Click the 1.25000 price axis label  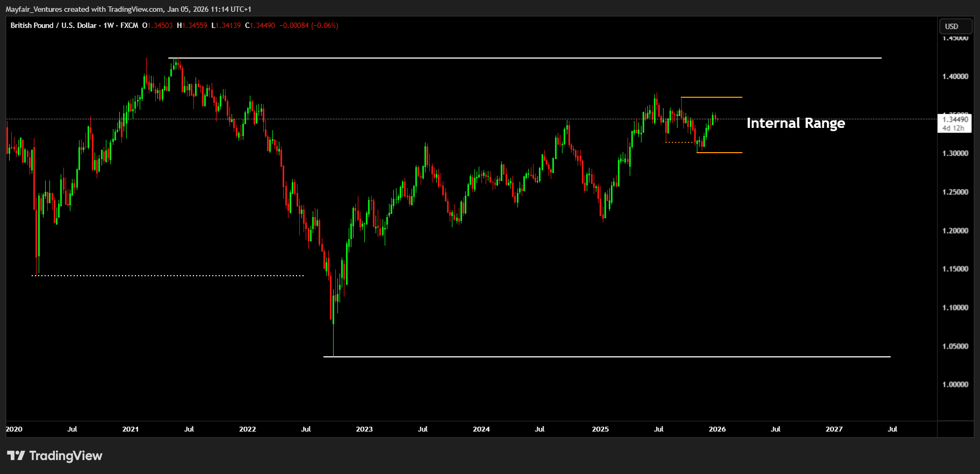(x=955, y=192)
